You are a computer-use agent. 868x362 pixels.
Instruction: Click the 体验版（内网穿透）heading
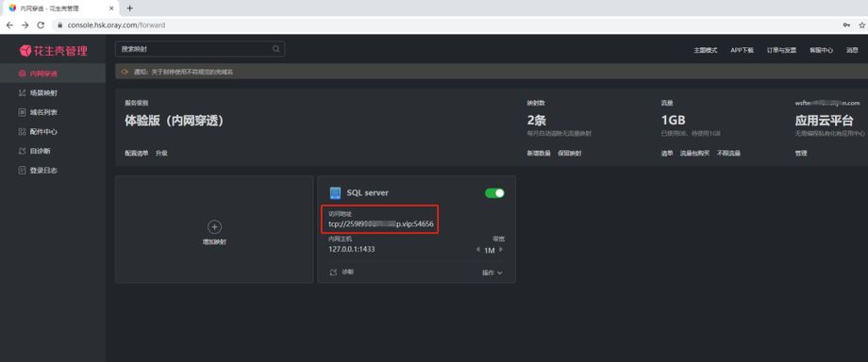click(x=175, y=121)
